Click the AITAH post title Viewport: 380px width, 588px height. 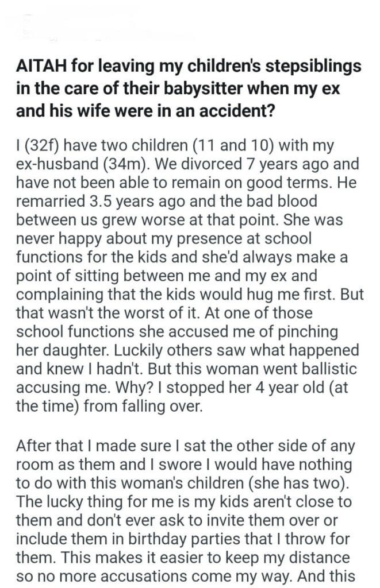tap(189, 88)
